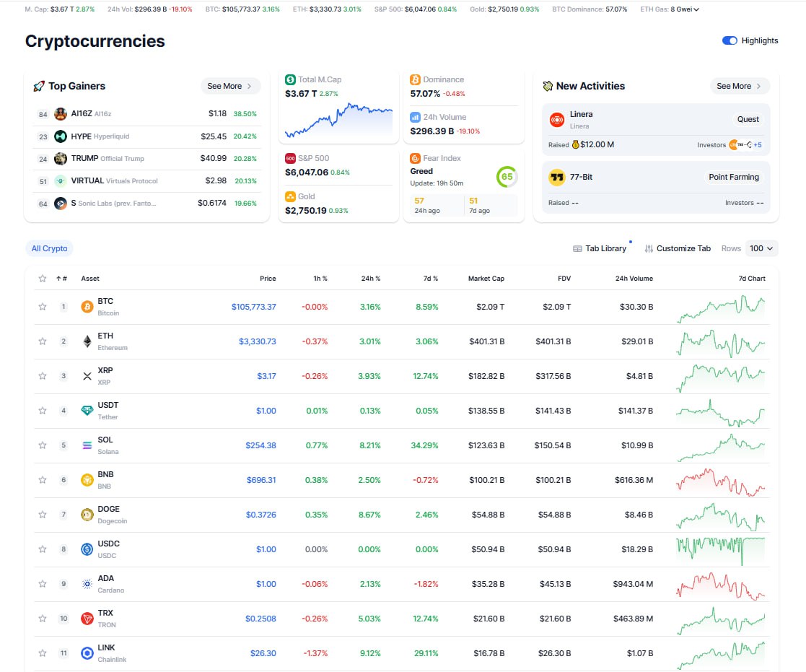
Task: Click the TRON TRX icon
Action: pyautogui.click(x=87, y=619)
